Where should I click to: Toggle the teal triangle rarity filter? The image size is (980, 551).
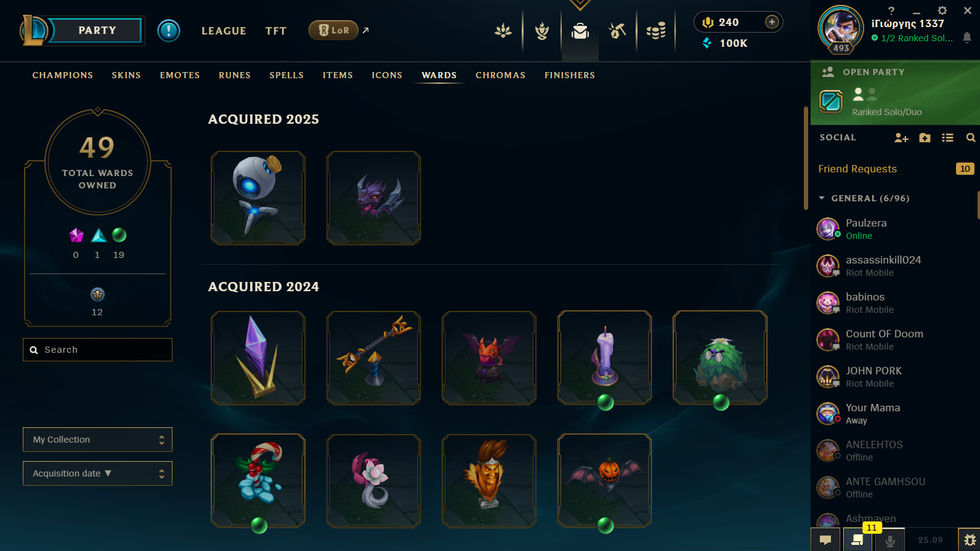(x=99, y=235)
